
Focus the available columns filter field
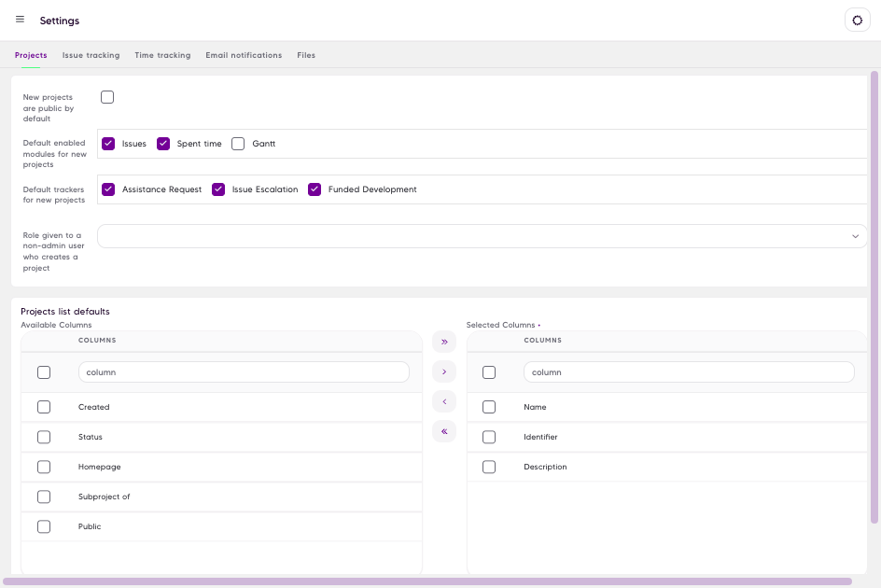(244, 372)
